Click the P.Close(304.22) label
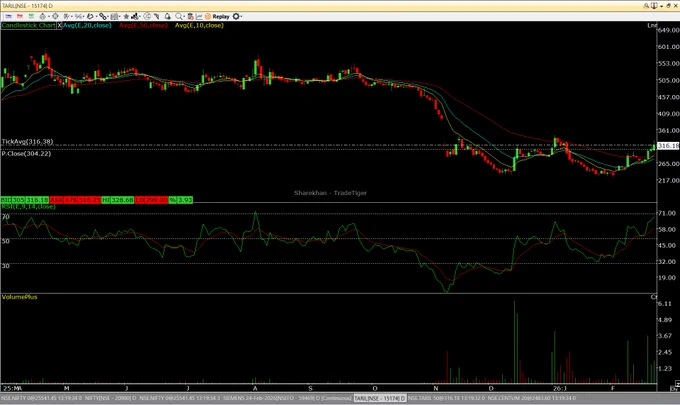Image resolution: width=680 pixels, height=405 pixels. [x=26, y=154]
